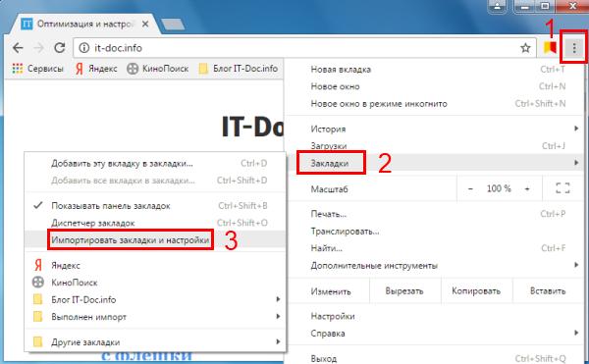This screenshot has width=589, height=364.
Task: Toggle fullscreen mode icon next to zoom
Action: pos(562,188)
